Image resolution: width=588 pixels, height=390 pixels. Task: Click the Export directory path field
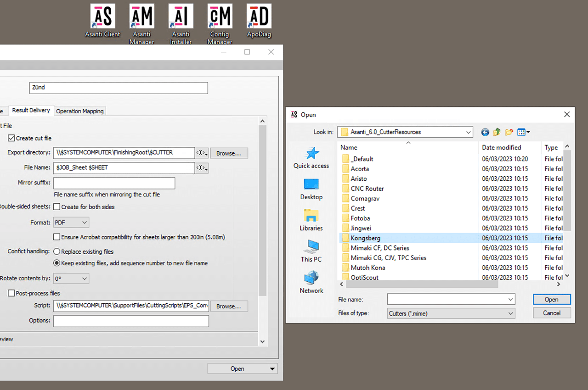click(124, 153)
